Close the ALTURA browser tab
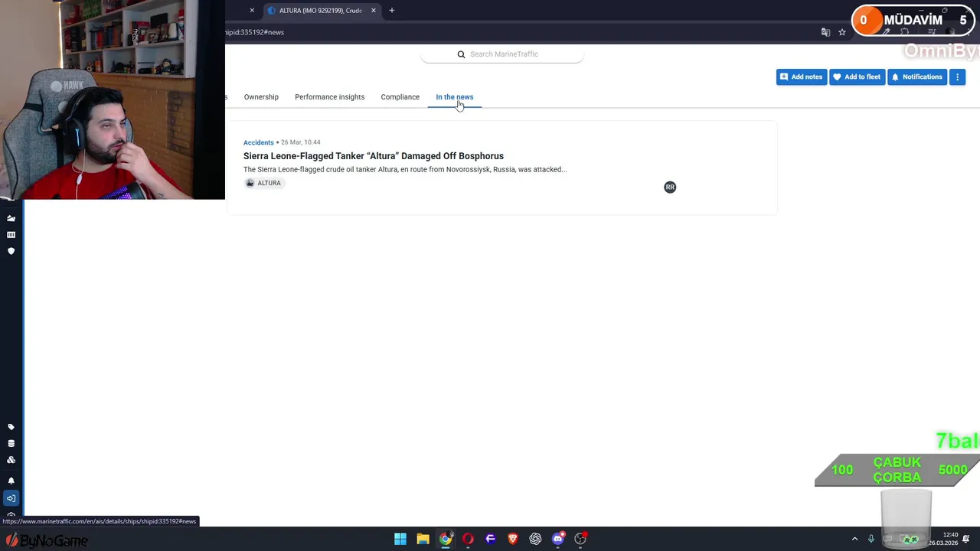 click(x=373, y=11)
